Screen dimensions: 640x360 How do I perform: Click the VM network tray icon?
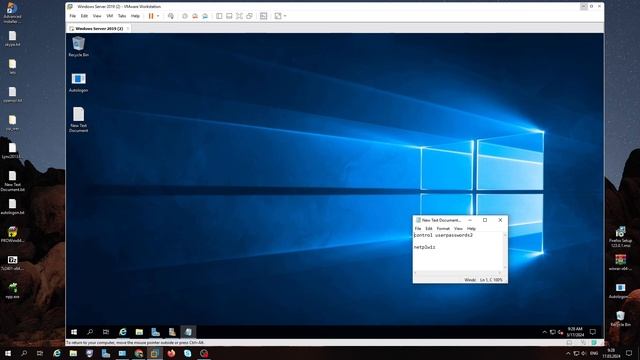(x=553, y=332)
